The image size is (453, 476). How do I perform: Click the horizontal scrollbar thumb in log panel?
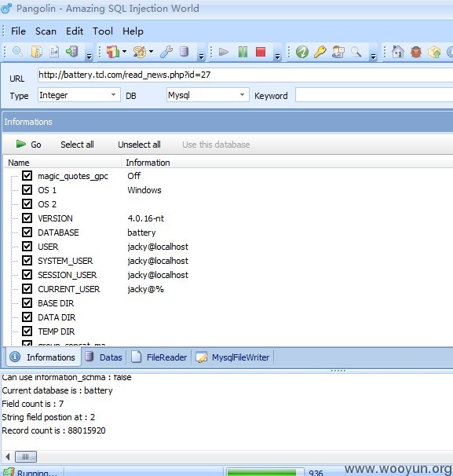pos(26,456)
